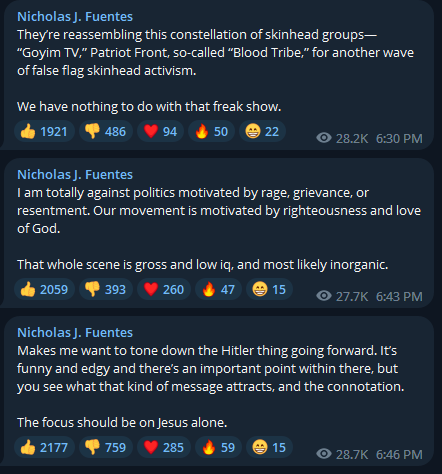Open the sender name on first message
This screenshot has height=474, width=442.
pyautogui.click(x=75, y=17)
